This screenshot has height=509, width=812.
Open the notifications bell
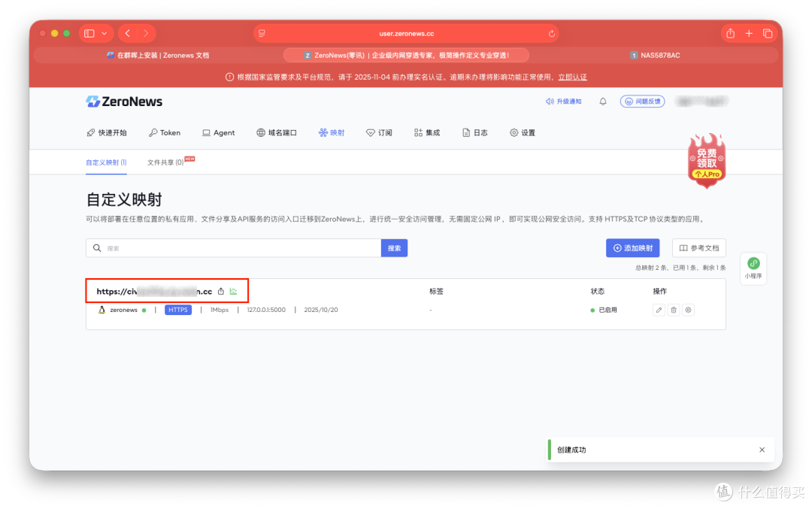coord(603,101)
